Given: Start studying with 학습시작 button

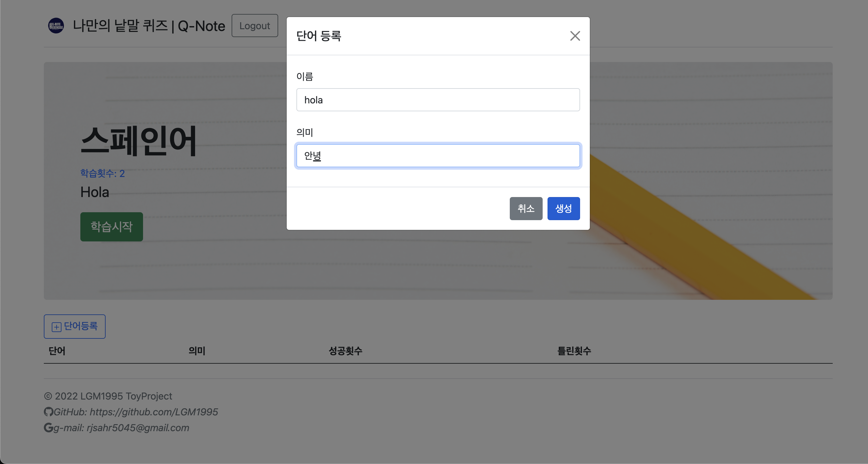Looking at the screenshot, I should [111, 227].
